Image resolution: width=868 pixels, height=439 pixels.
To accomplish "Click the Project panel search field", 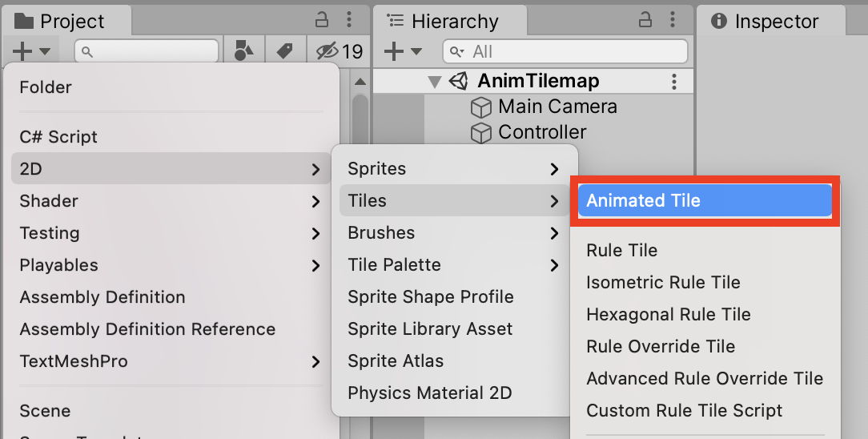I will pyautogui.click(x=147, y=51).
